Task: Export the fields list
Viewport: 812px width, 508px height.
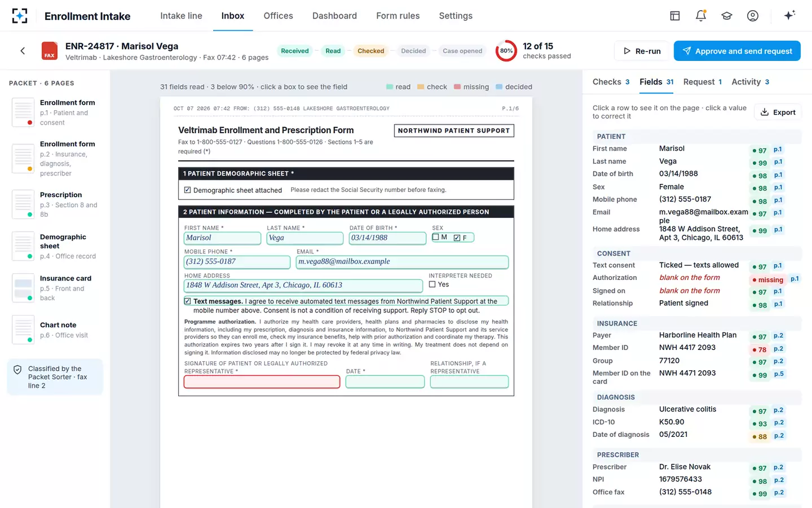Action: [778, 112]
